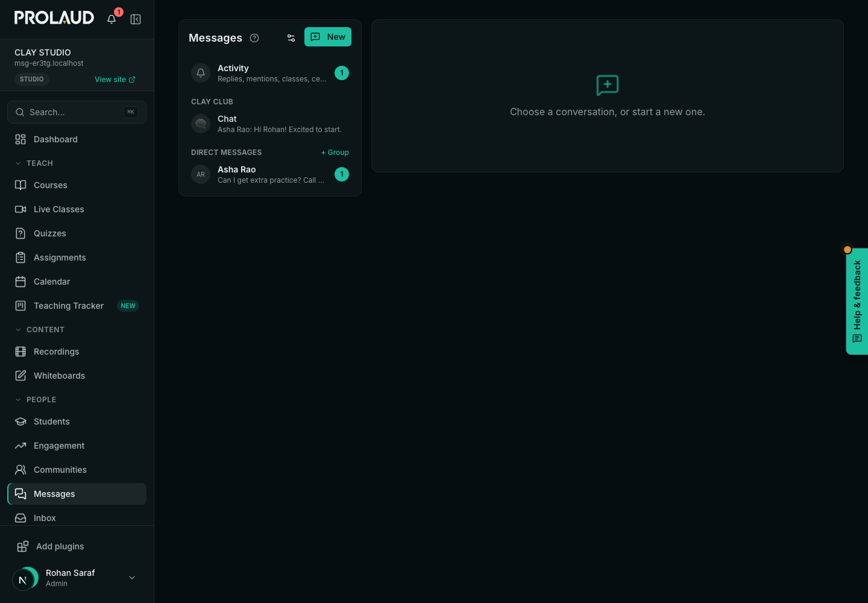Click the Activity bell avatar icon
Image resolution: width=868 pixels, height=603 pixels.
(x=201, y=73)
